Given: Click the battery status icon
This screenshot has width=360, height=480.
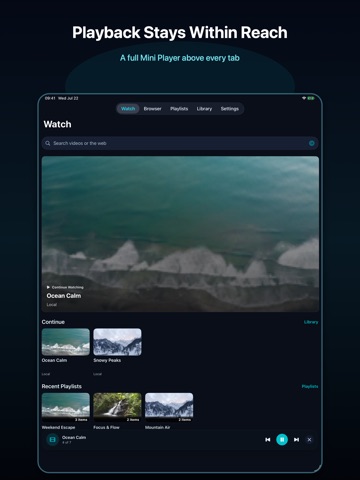Looking at the screenshot, I should tap(311, 98).
